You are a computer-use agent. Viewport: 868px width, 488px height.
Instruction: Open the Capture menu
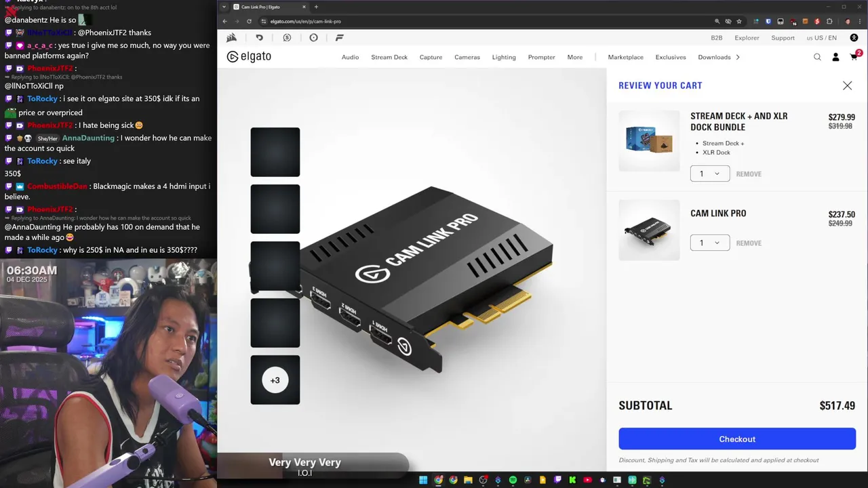tap(431, 57)
